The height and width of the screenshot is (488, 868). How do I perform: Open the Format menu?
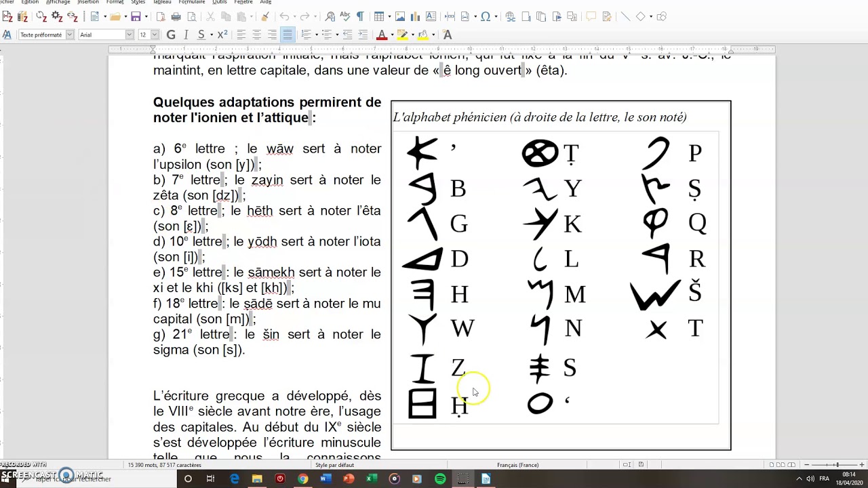tap(115, 3)
